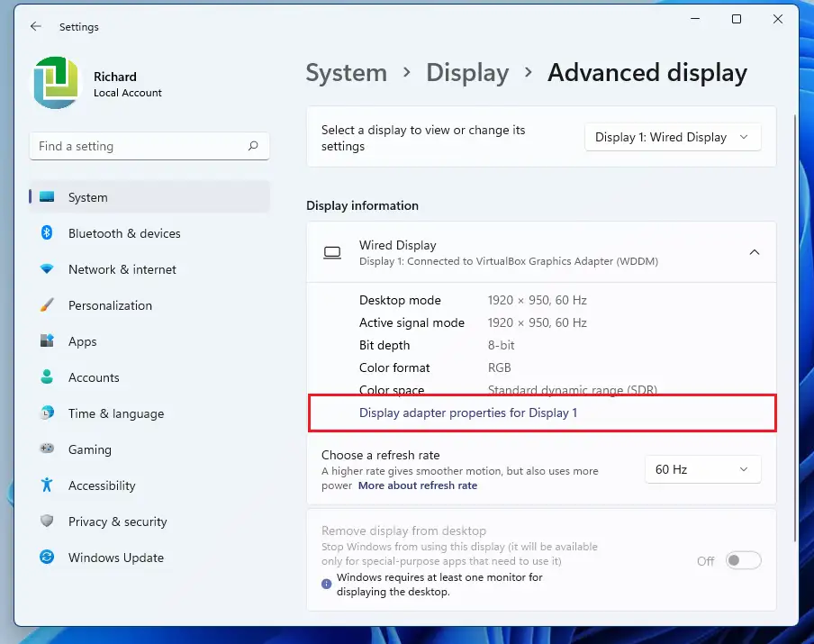814x644 pixels.
Task: Open Accessibility settings
Action: tap(149, 485)
